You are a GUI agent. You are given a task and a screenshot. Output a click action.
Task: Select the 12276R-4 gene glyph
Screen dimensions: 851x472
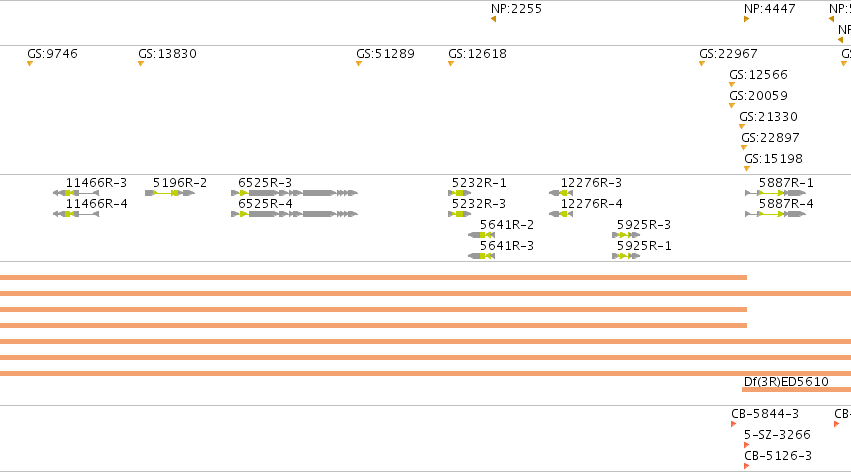coord(561,214)
